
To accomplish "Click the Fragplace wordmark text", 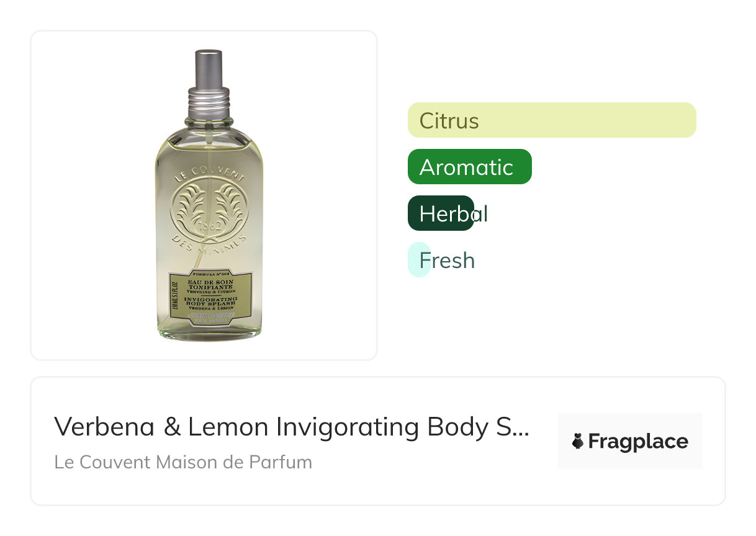I will click(637, 441).
